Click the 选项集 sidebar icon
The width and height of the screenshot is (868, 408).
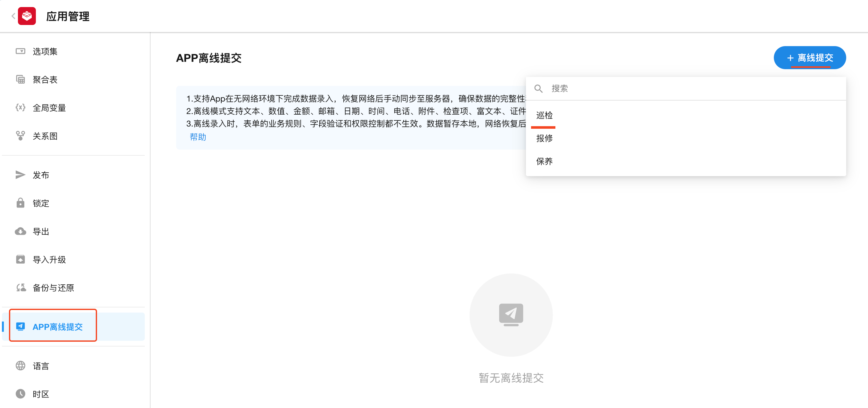pyautogui.click(x=20, y=51)
